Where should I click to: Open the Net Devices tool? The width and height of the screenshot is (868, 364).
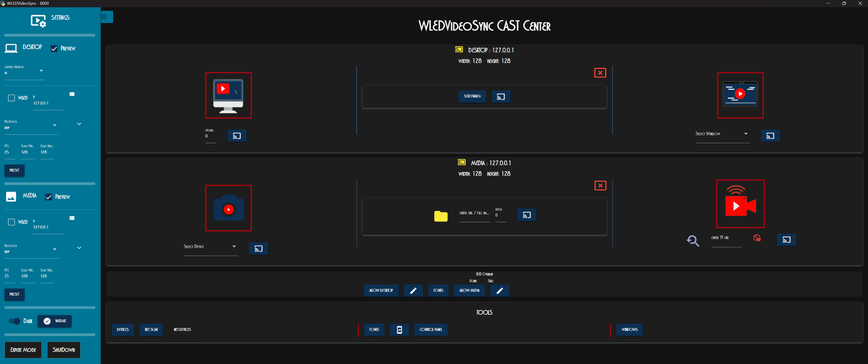point(182,330)
